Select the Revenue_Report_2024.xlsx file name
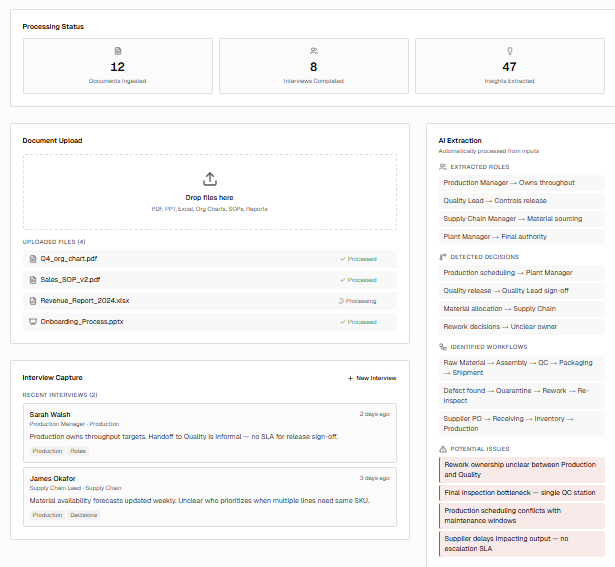 click(85, 301)
